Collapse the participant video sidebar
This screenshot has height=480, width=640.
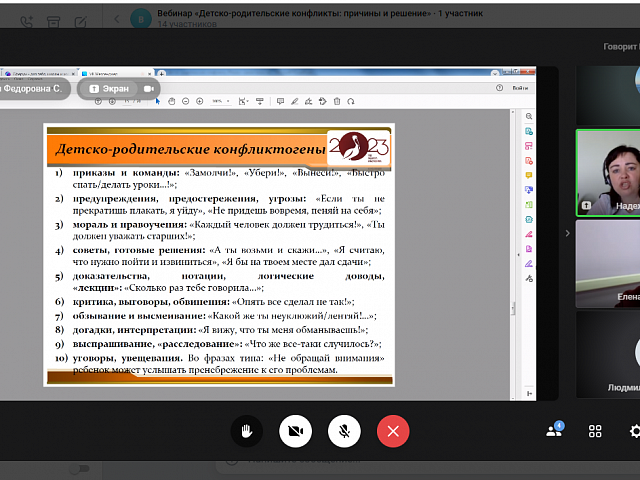click(567, 233)
